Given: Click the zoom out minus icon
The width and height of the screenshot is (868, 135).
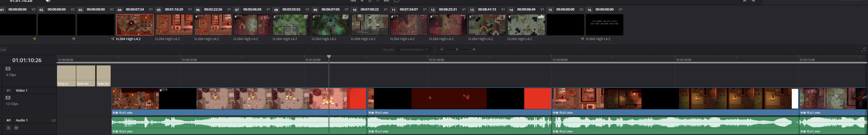Looking at the screenshot, I should tap(441, 49).
